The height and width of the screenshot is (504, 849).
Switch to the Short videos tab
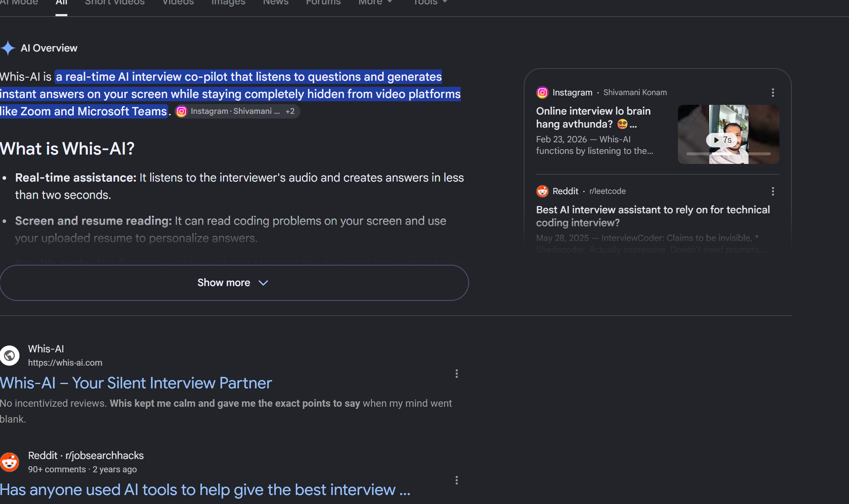click(115, 2)
